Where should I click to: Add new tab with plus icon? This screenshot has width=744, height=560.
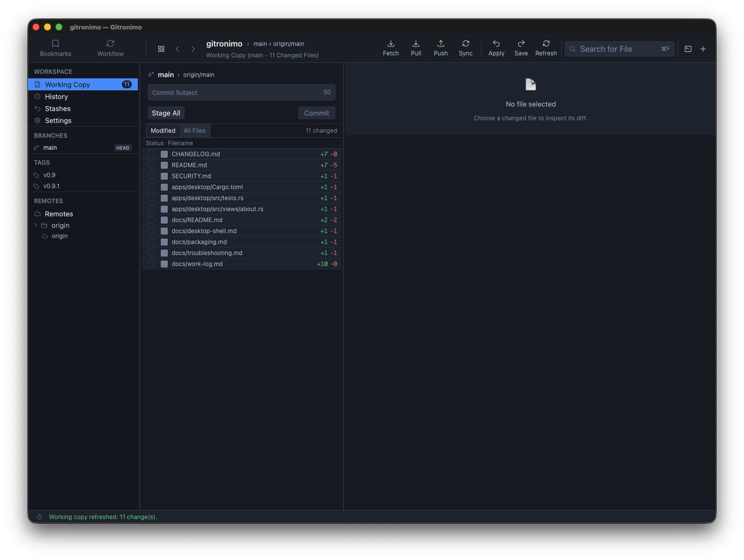click(703, 49)
